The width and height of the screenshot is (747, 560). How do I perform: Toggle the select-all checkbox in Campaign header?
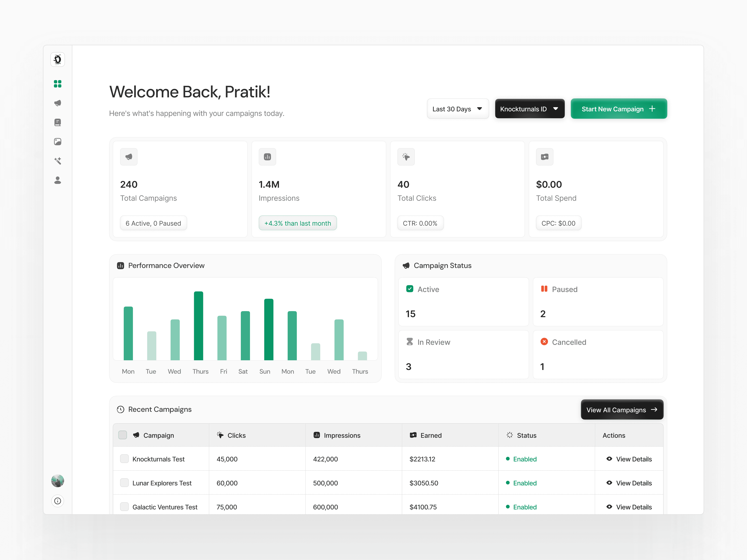pyautogui.click(x=123, y=435)
